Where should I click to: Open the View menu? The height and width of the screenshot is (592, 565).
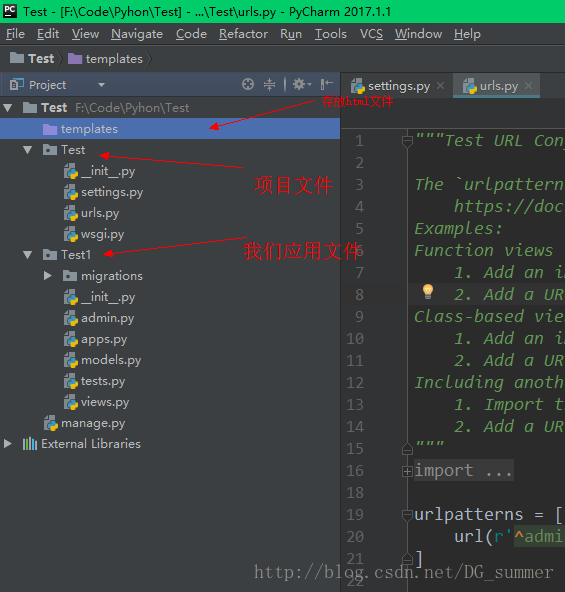(85, 34)
